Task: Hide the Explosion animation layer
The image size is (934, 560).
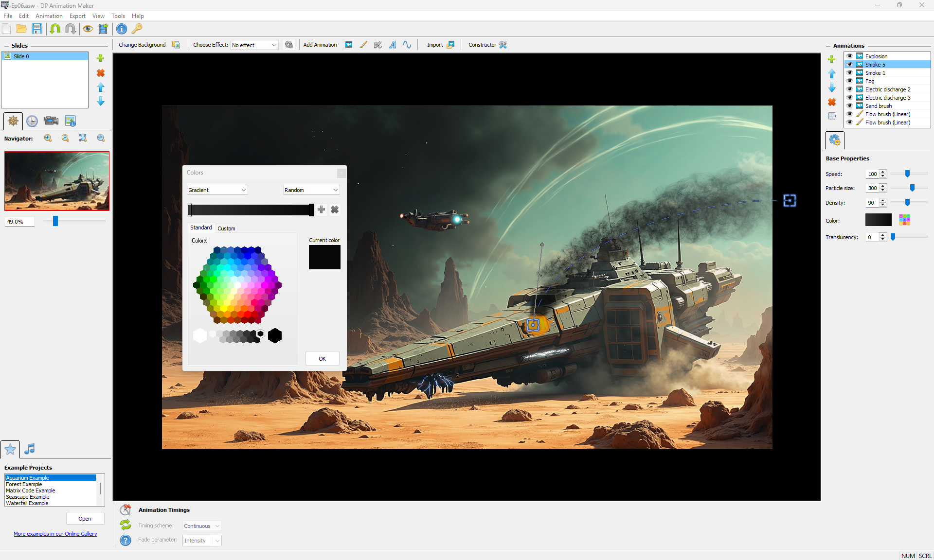Action: [x=850, y=56]
